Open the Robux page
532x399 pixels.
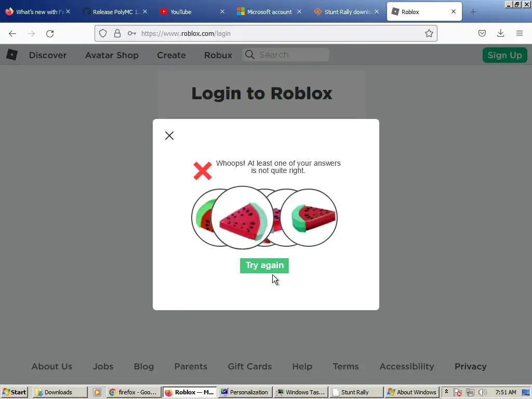tap(218, 55)
